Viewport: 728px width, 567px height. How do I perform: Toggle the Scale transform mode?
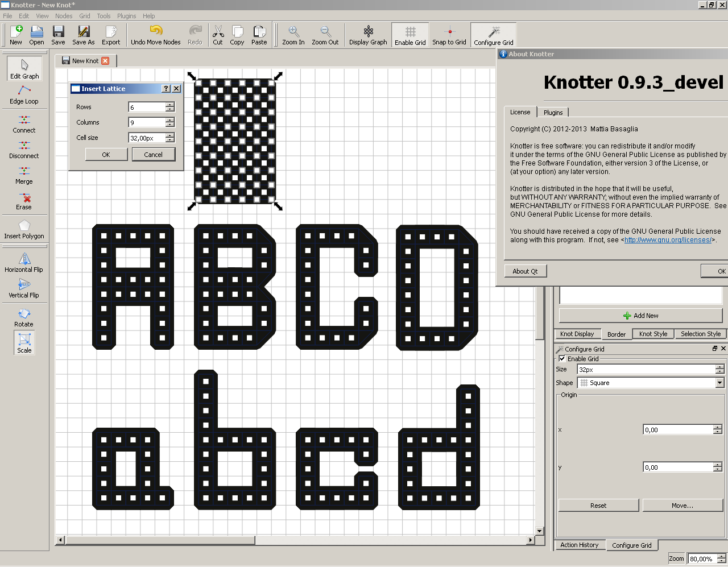[24, 342]
